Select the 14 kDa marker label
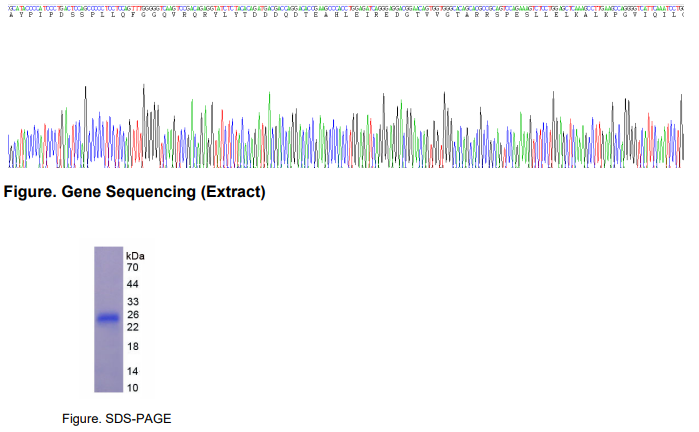This screenshot has width=699, height=432. click(131, 371)
